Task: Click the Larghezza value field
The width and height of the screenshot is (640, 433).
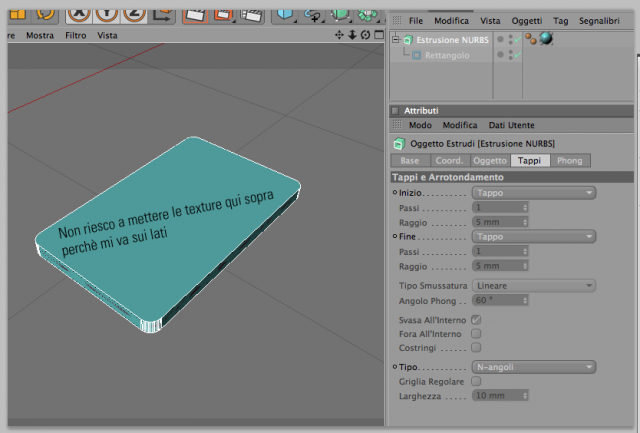Action: 500,395
